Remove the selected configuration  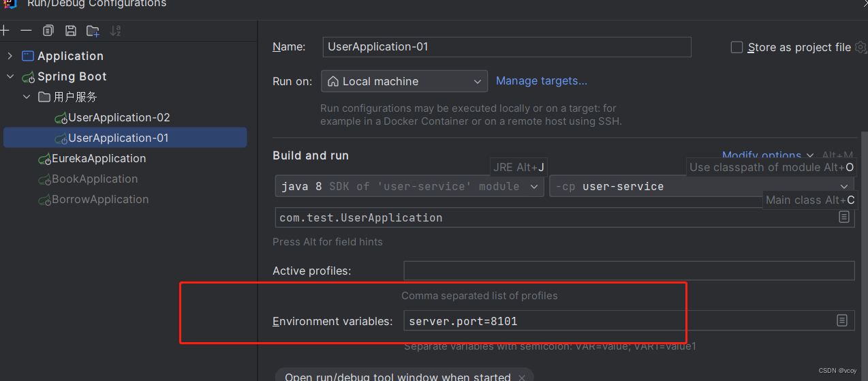coord(26,31)
